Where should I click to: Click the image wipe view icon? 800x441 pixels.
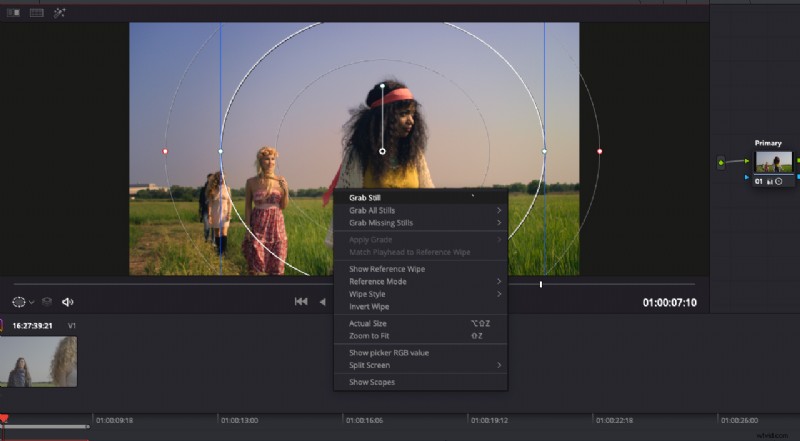point(13,13)
